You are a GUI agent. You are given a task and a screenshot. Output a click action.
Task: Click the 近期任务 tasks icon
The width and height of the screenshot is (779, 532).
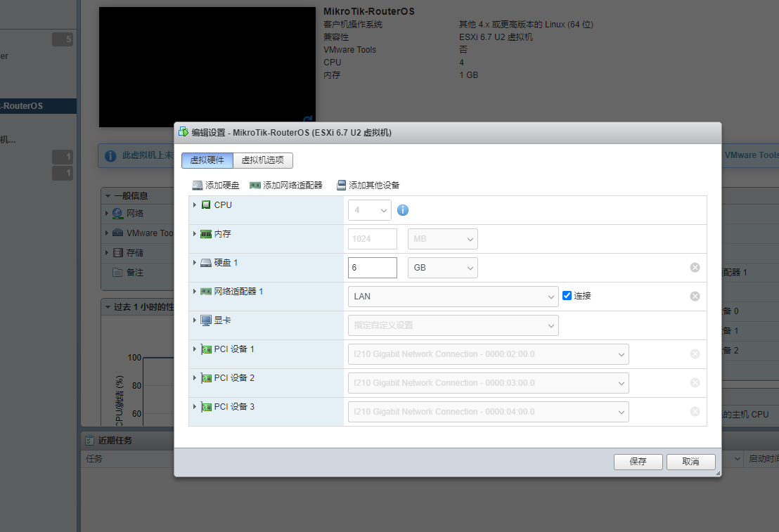tap(89, 440)
